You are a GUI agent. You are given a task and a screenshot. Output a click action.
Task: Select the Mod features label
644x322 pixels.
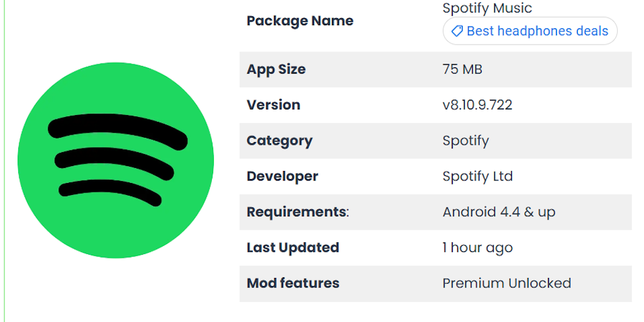pyautogui.click(x=292, y=284)
